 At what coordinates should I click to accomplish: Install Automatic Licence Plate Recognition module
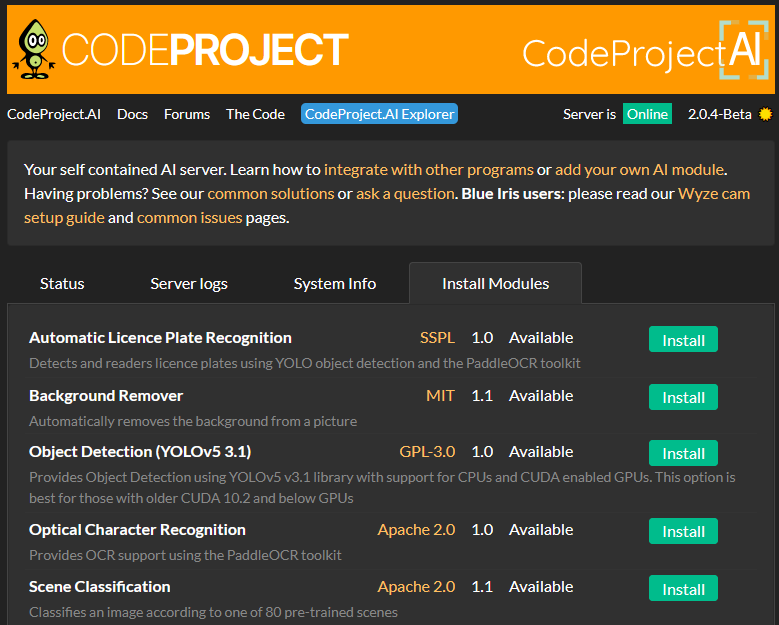coord(683,340)
